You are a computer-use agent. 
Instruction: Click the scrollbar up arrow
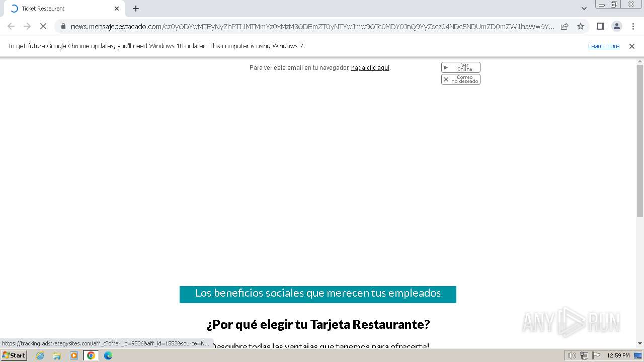[x=640, y=61]
